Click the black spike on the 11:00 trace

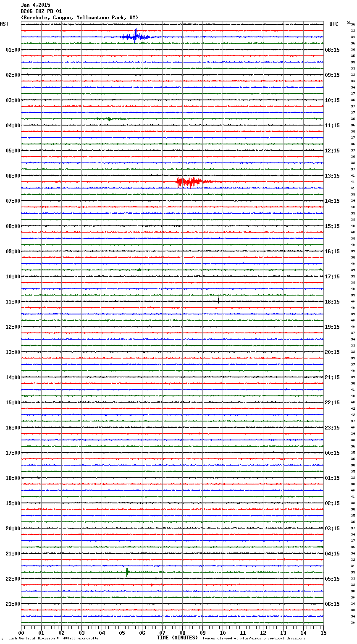[218, 299]
